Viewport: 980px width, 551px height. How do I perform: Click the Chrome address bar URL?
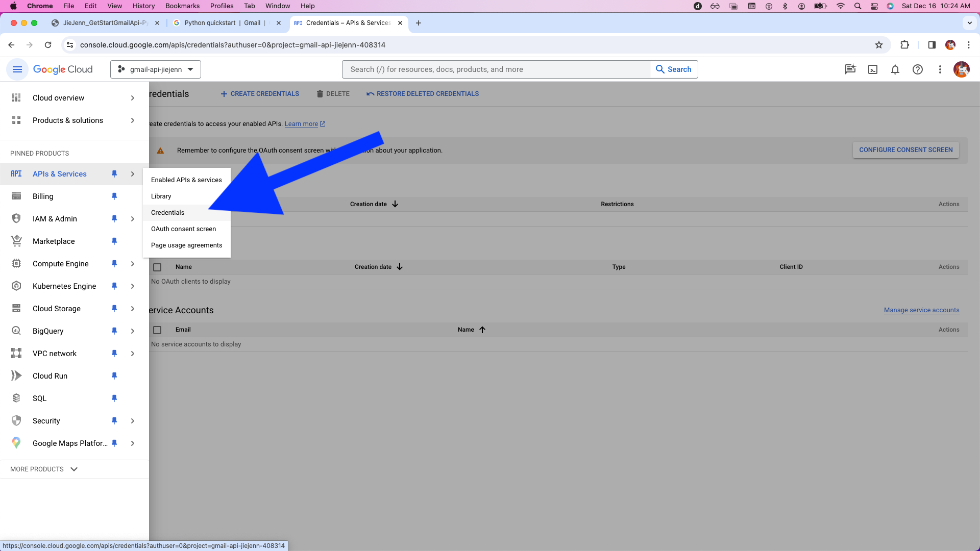tap(233, 45)
